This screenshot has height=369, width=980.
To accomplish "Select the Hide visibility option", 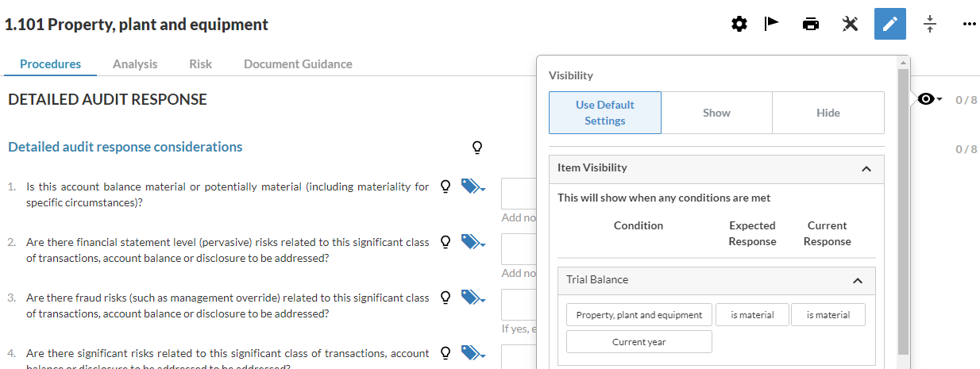I will (x=828, y=113).
